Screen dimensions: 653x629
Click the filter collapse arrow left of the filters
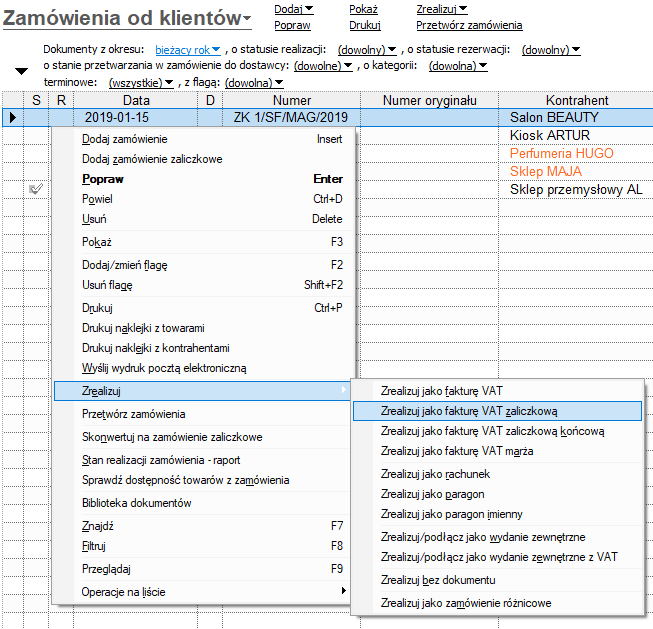21,71
